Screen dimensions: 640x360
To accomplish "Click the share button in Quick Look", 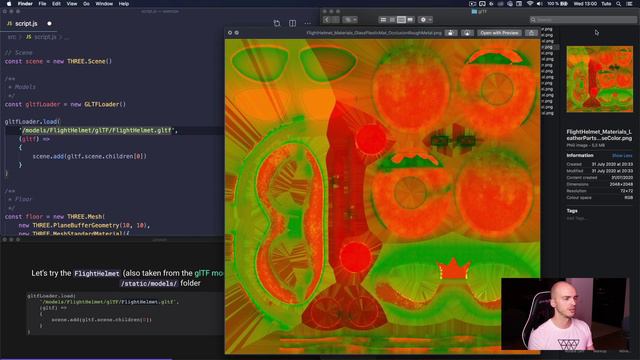I will (531, 33).
